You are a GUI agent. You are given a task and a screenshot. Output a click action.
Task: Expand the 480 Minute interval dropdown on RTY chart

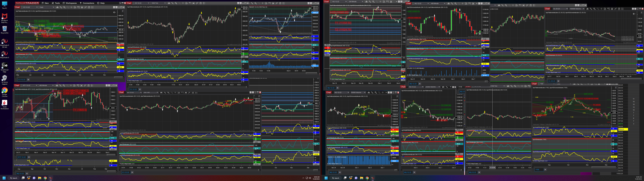[x=53, y=85]
